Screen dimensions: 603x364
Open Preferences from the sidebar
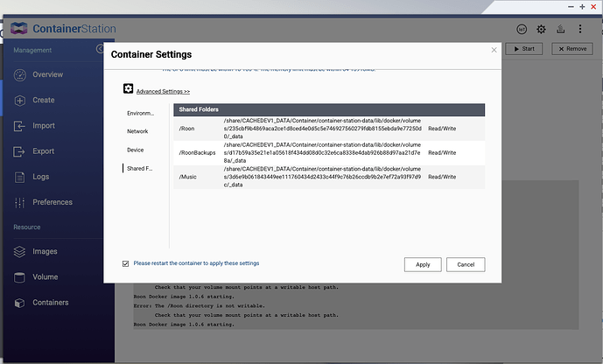53,202
